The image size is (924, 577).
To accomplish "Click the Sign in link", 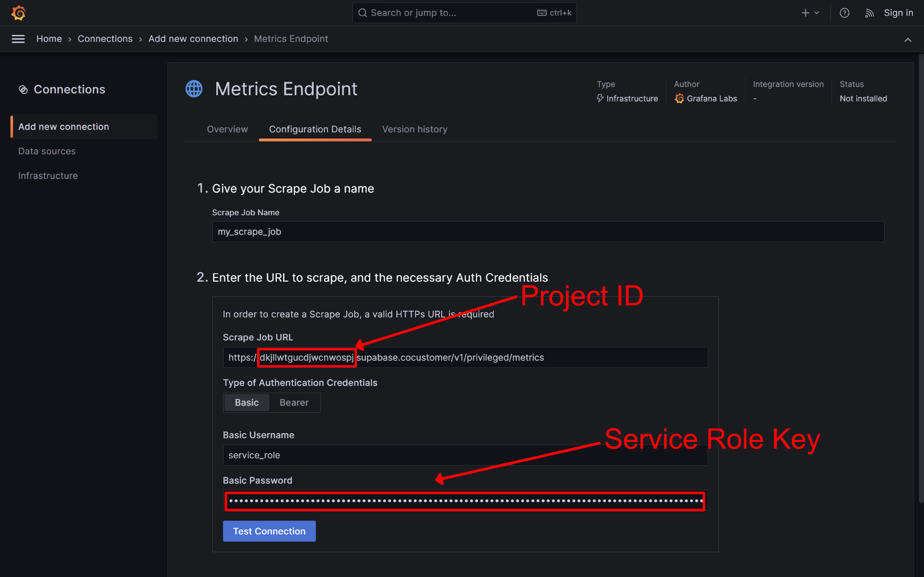I will (898, 12).
